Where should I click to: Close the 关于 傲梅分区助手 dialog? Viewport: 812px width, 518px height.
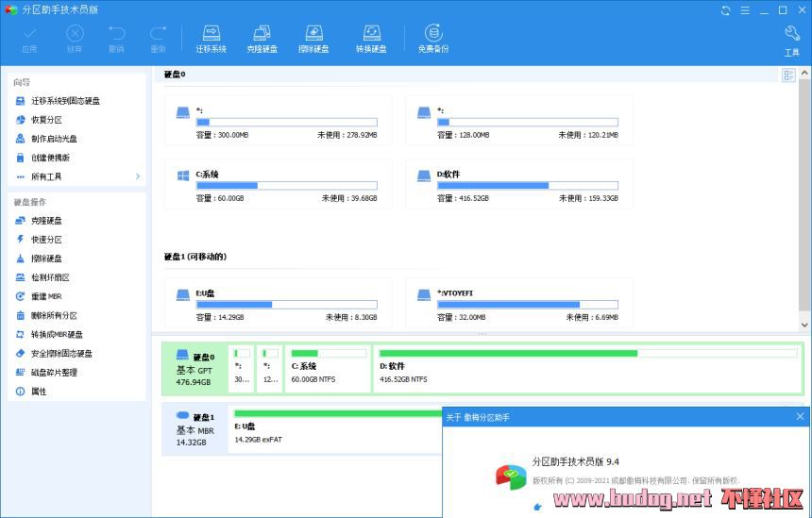(801, 416)
